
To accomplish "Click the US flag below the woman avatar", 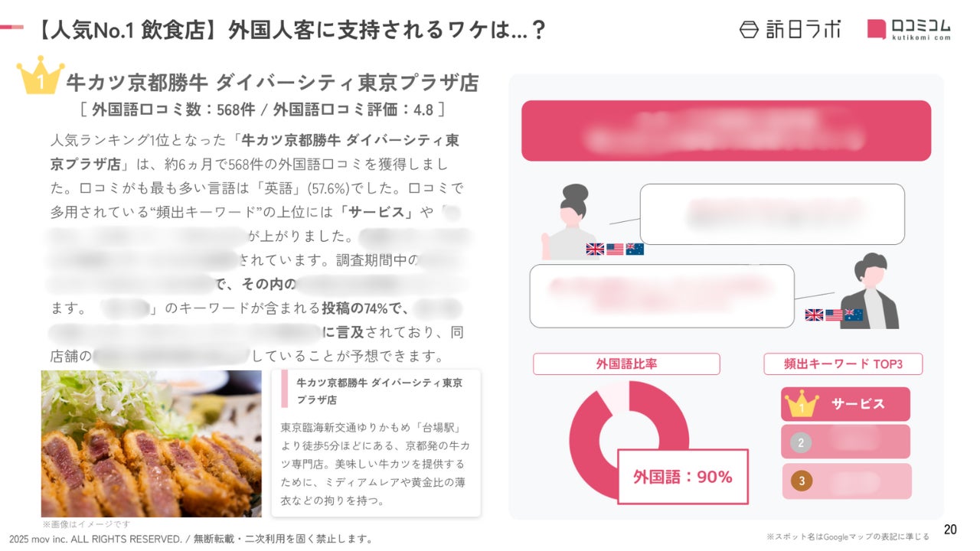I will (x=615, y=249).
